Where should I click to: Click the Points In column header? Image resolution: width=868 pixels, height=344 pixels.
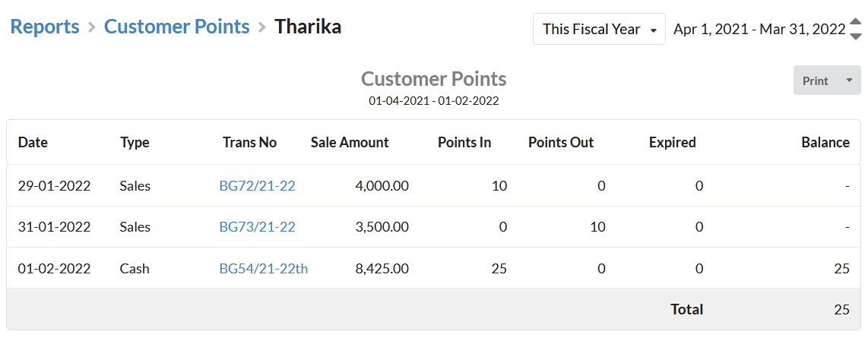pos(464,142)
